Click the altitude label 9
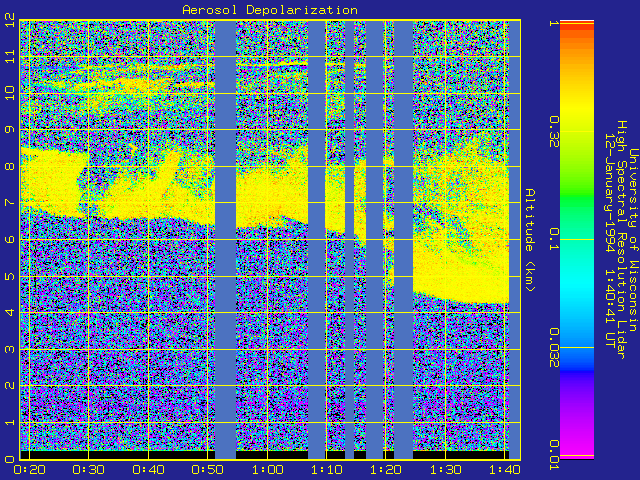640x480 pixels. click(x=10, y=129)
